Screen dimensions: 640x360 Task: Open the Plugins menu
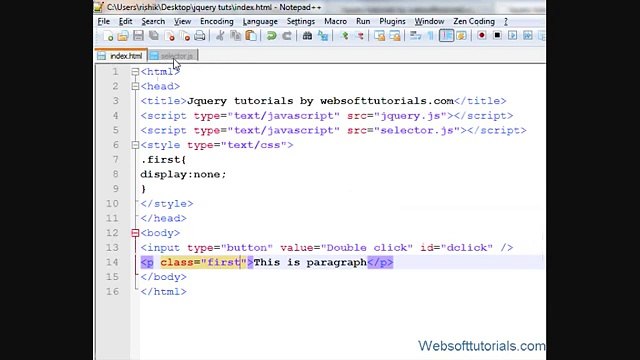click(392, 21)
